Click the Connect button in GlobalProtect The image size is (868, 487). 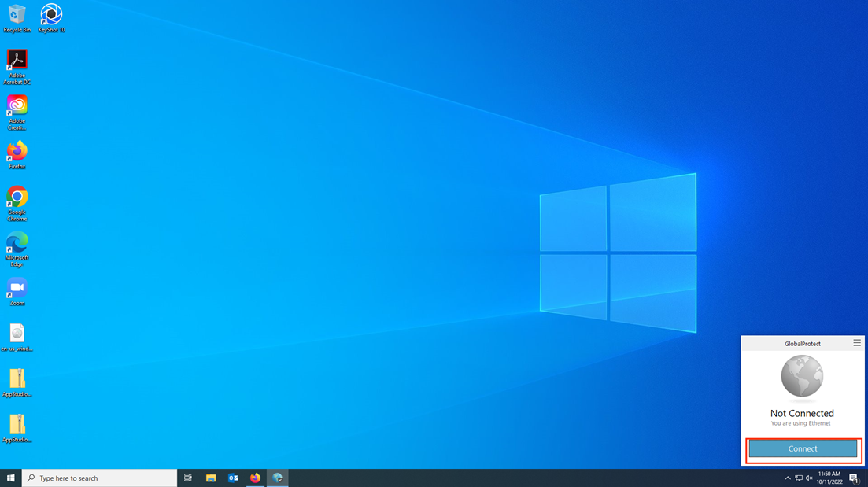803,448
